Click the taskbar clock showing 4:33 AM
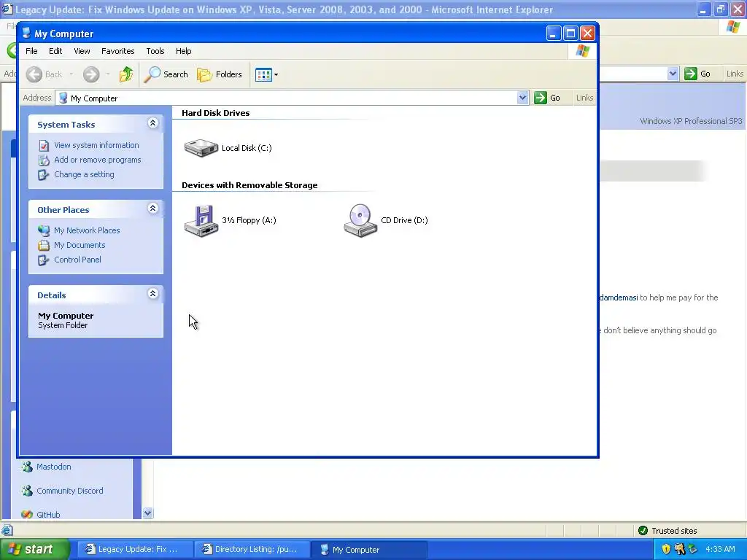 [720, 549]
